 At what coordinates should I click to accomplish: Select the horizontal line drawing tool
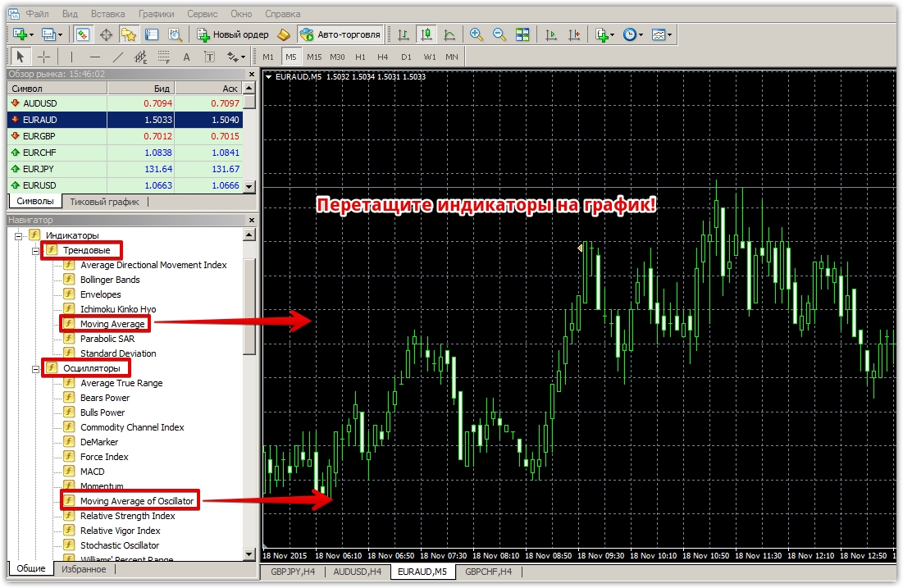[x=95, y=57]
